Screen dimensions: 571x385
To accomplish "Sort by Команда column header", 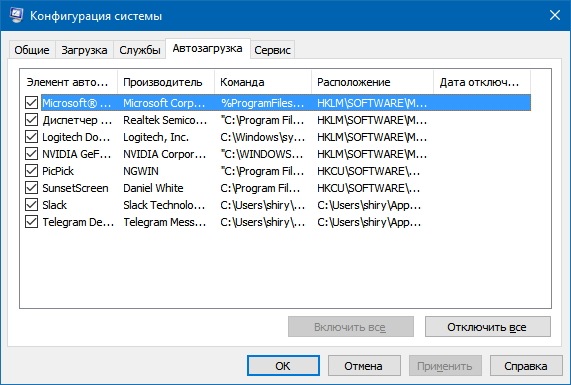I will (263, 82).
